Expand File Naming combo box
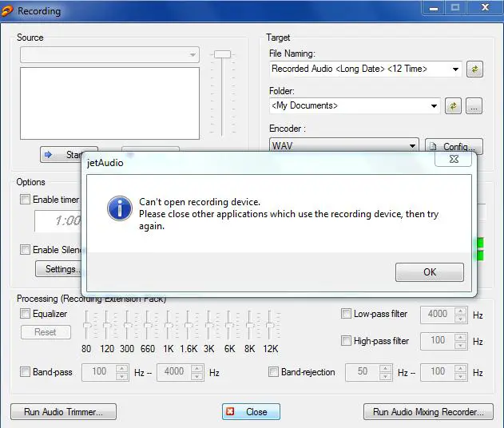 pyautogui.click(x=455, y=69)
